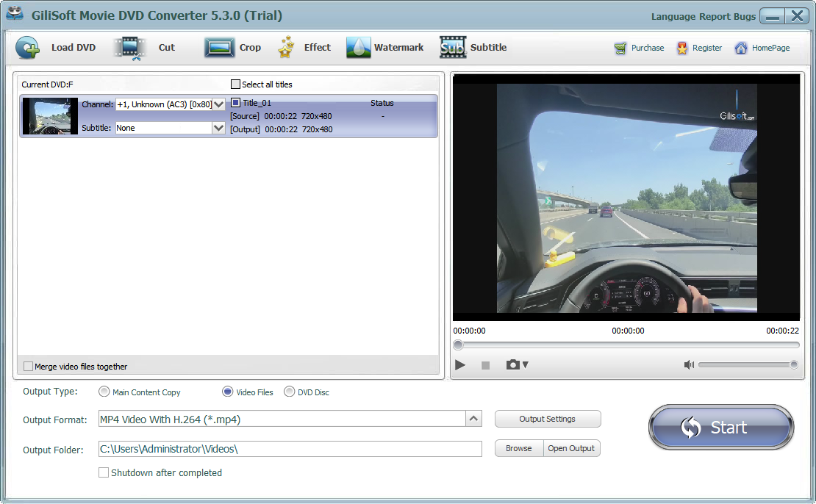
Task: Click the Start button's convert arrows icon
Action: click(691, 428)
